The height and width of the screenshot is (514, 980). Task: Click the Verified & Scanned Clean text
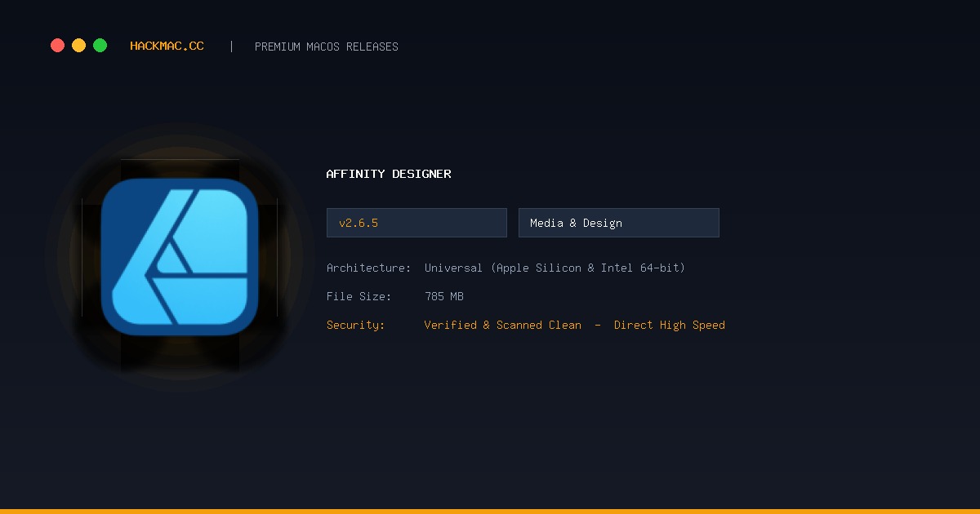point(503,325)
